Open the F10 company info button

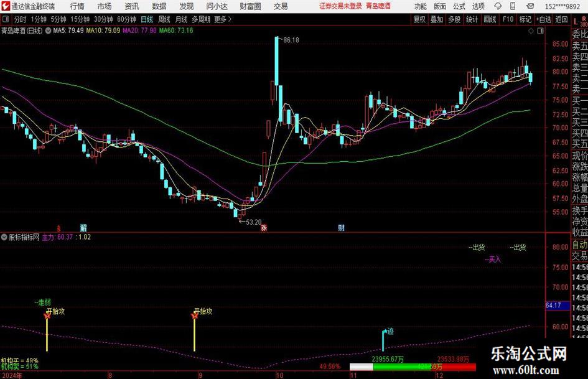pos(508,19)
